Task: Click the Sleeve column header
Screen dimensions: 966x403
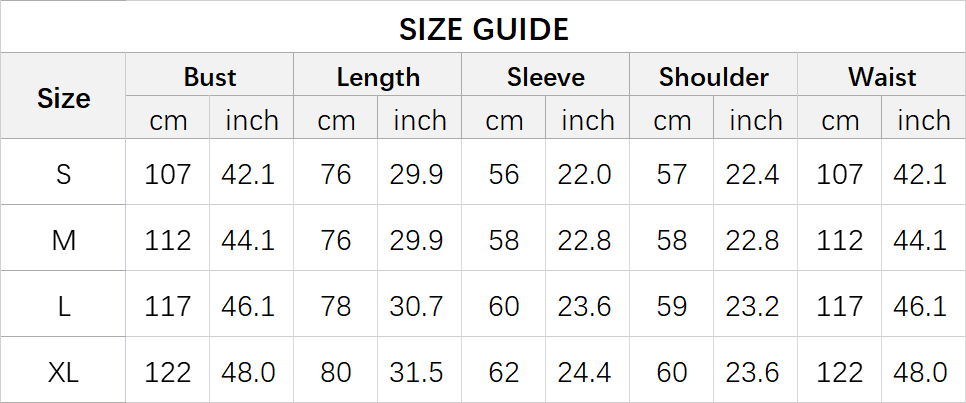Action: (x=546, y=77)
